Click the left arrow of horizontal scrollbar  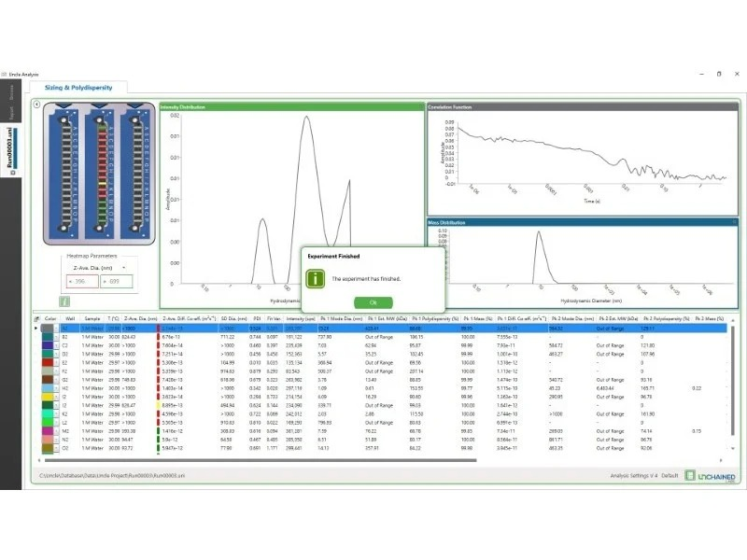(39, 460)
